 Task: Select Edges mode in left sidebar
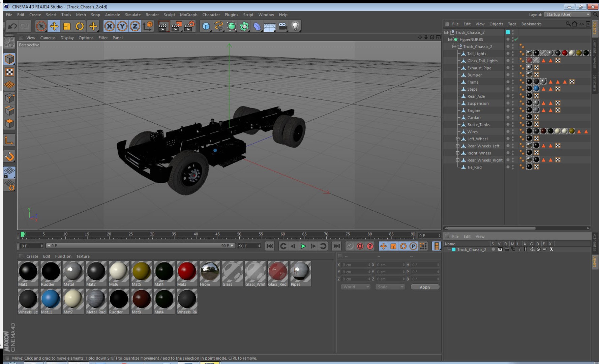tap(9, 111)
